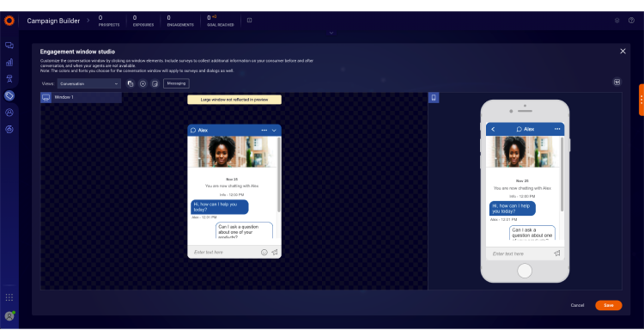Click Cancel at the bottom right
The width and height of the screenshot is (644, 336).
point(577,305)
